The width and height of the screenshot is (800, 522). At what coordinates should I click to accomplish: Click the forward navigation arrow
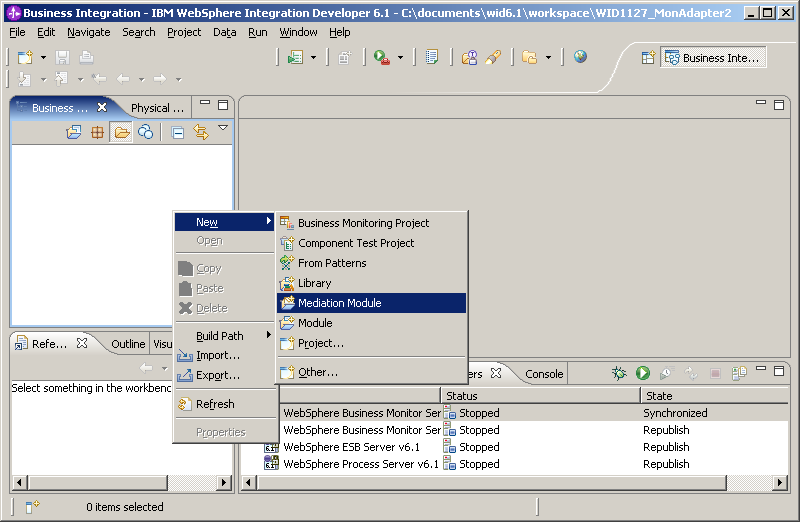160,79
